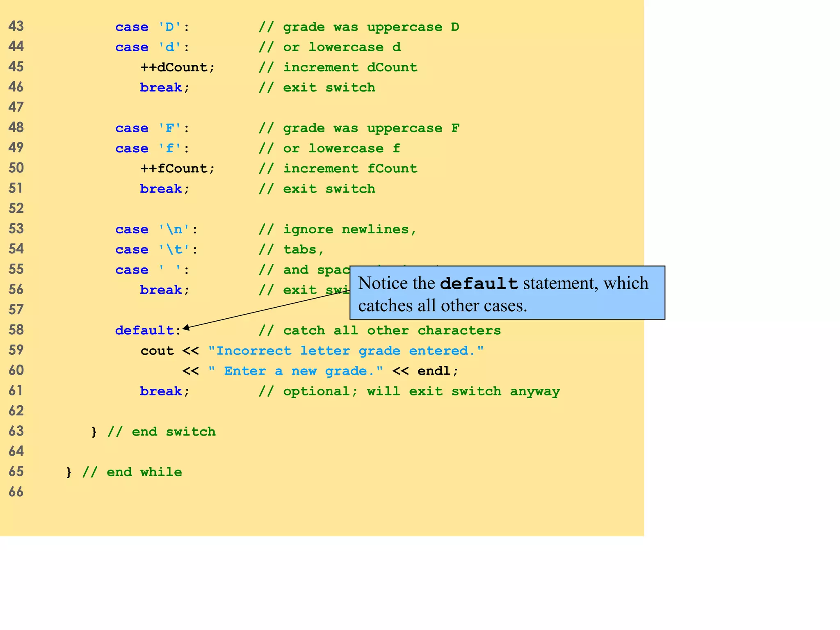
Task: Click the break; statement on line 56
Action: coord(165,290)
